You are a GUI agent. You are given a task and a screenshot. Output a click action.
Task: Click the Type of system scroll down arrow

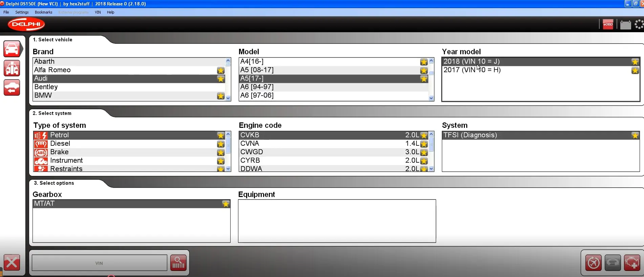[x=228, y=169]
